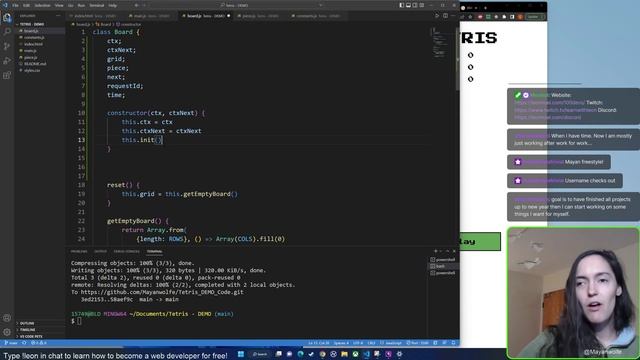Open the View menu
The width and height of the screenshot is (640, 360).
click(59, 5)
